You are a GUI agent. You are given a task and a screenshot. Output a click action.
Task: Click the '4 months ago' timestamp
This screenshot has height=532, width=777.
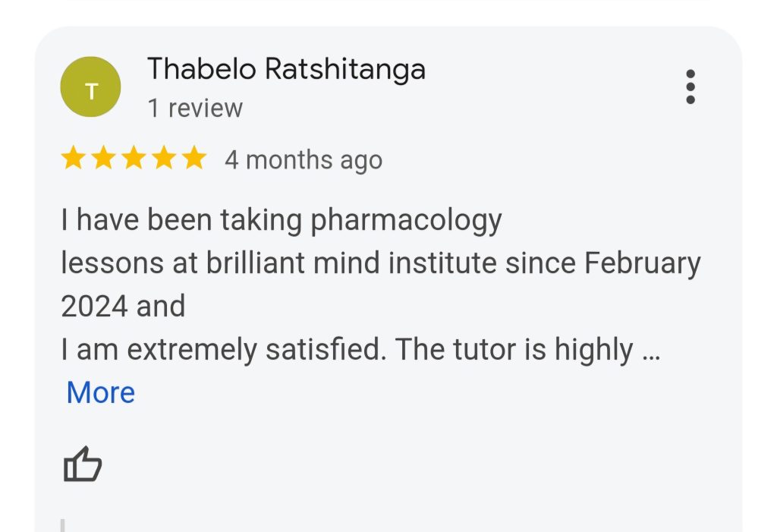pyautogui.click(x=303, y=160)
